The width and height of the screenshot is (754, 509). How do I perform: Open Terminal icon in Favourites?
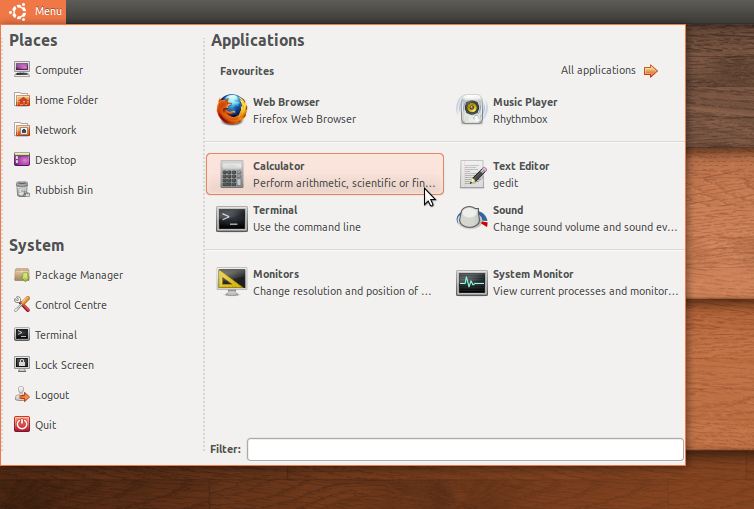click(x=232, y=218)
